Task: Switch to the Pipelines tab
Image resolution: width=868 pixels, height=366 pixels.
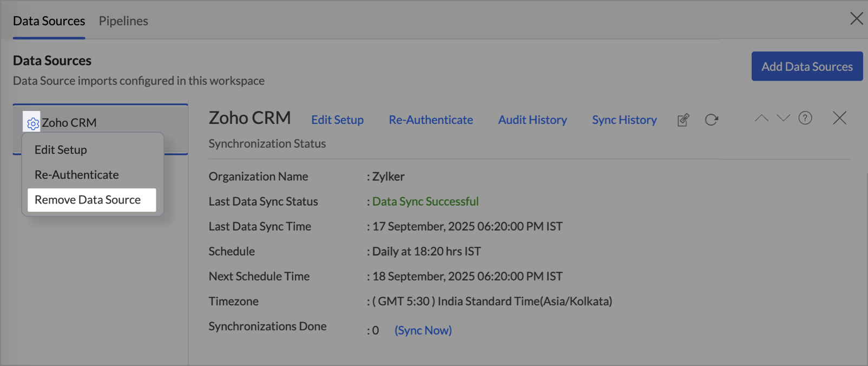Action: pyautogui.click(x=123, y=21)
